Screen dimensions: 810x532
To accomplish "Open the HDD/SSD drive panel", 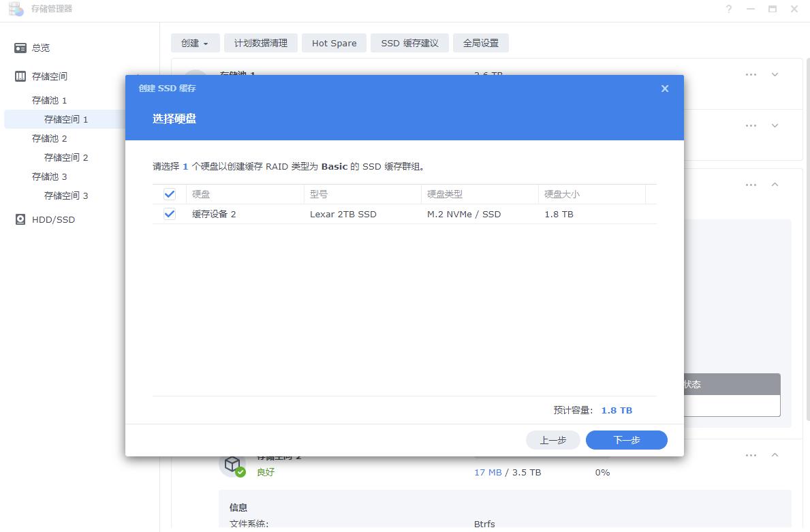I will coord(54,219).
